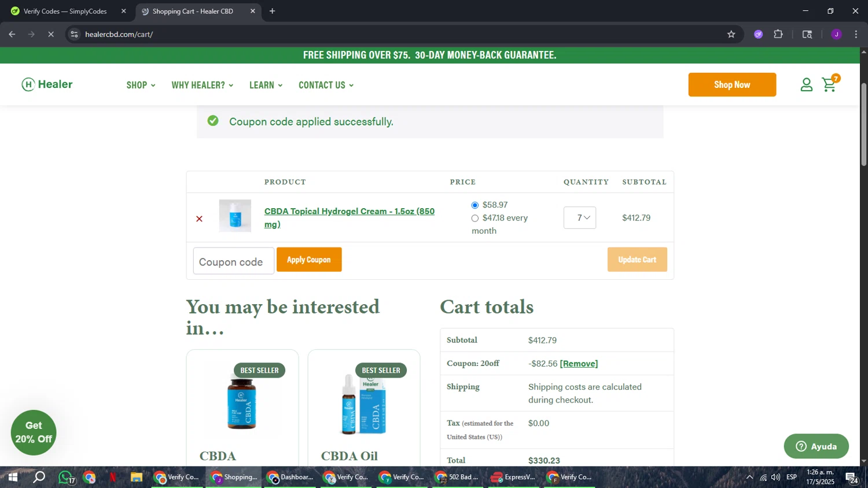This screenshot has width=868, height=488.
Task: Click the Apply Coupon button
Action: point(309,260)
